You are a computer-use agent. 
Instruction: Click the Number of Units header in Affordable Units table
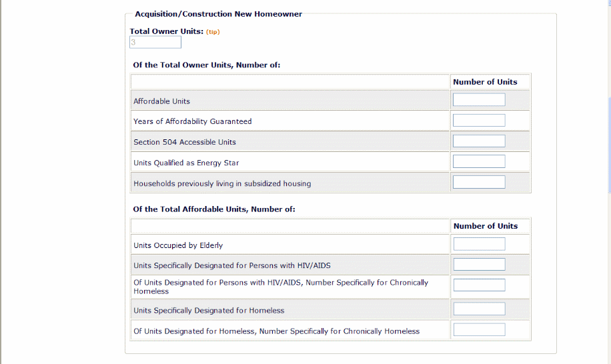click(486, 226)
